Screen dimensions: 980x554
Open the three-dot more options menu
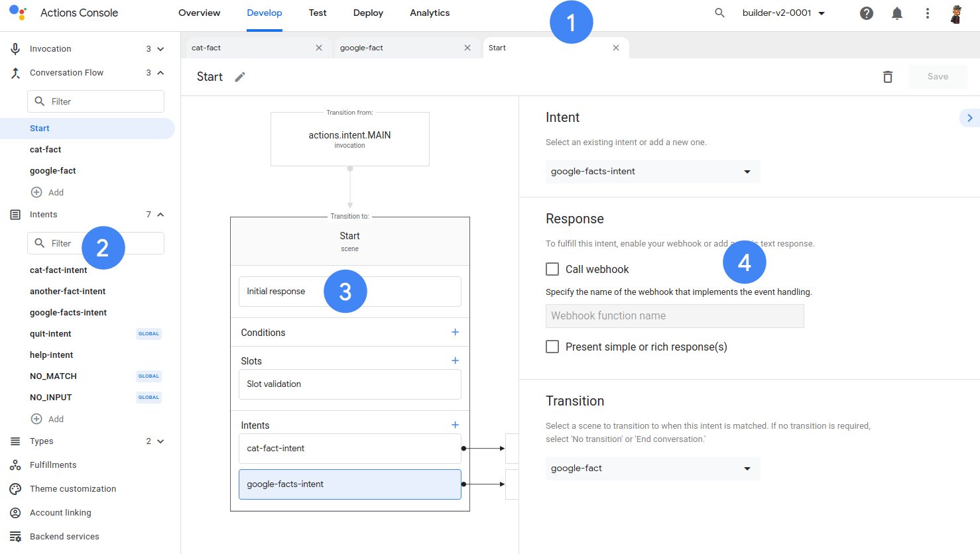(x=927, y=13)
